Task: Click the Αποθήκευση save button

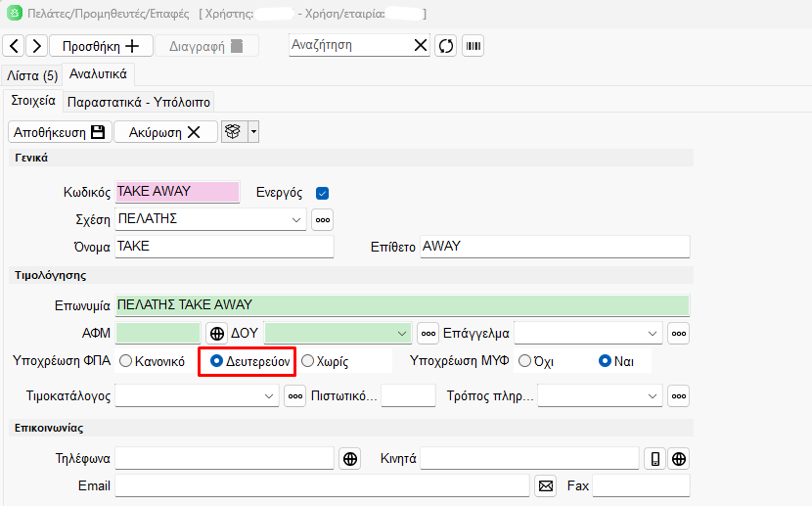Action: tap(60, 132)
